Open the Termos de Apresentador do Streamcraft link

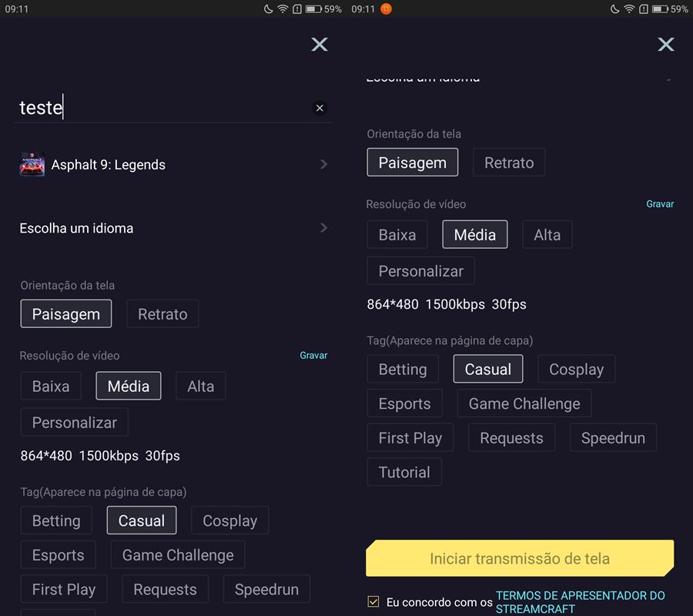coord(580,602)
